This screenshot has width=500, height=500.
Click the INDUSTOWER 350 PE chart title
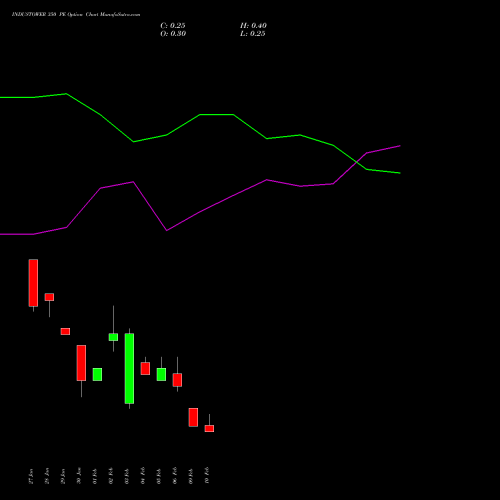[76, 15]
